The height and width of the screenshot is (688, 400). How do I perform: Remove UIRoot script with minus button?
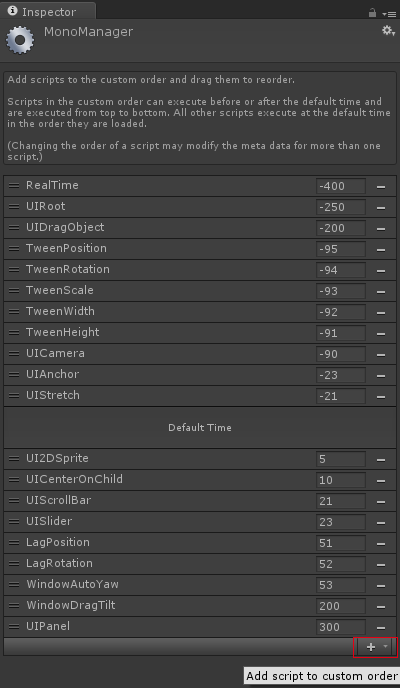pos(381,208)
